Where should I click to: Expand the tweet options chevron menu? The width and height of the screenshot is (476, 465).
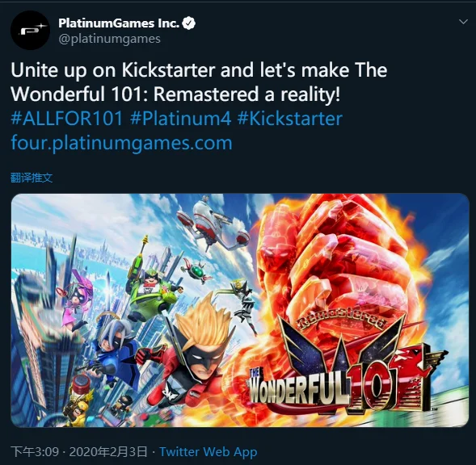463,22
